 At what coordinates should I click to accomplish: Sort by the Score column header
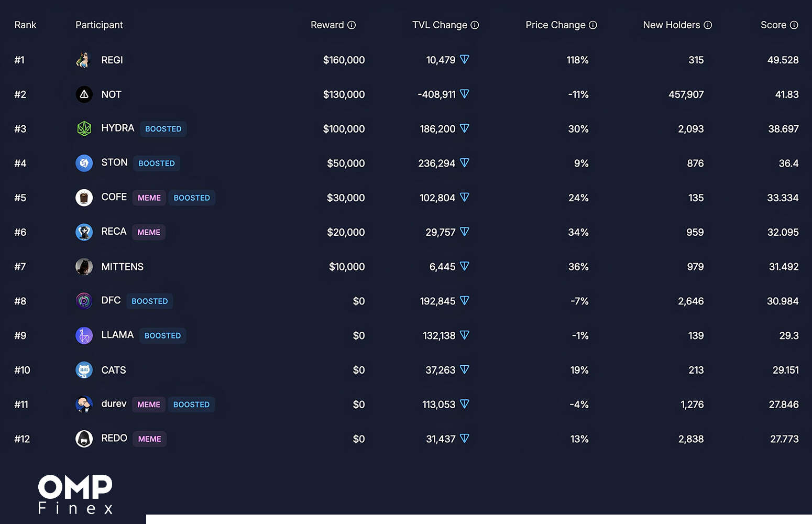point(773,25)
